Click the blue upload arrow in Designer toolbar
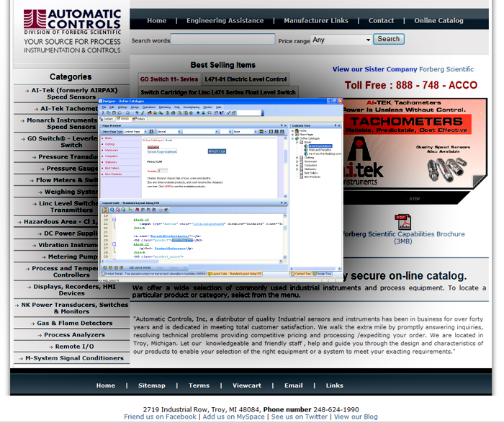Image resolution: width=504 pixels, height=423 pixels. click(198, 113)
